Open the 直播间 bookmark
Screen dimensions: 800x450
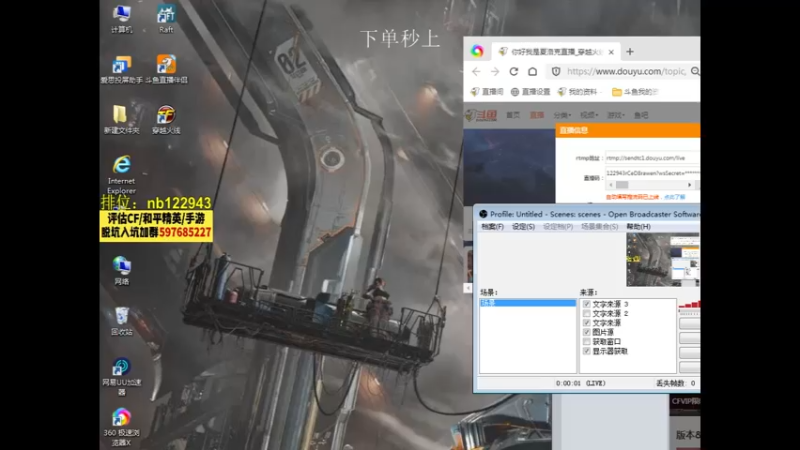tap(487, 92)
